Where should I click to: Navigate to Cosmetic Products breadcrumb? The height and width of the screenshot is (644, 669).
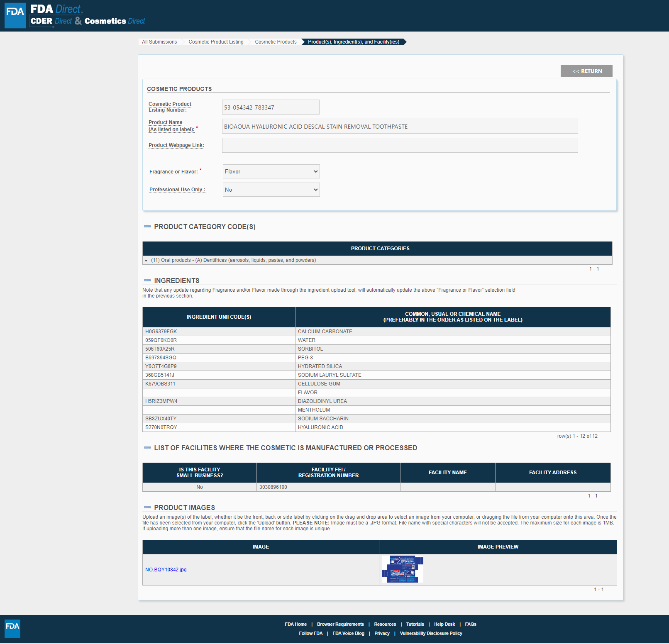(276, 42)
